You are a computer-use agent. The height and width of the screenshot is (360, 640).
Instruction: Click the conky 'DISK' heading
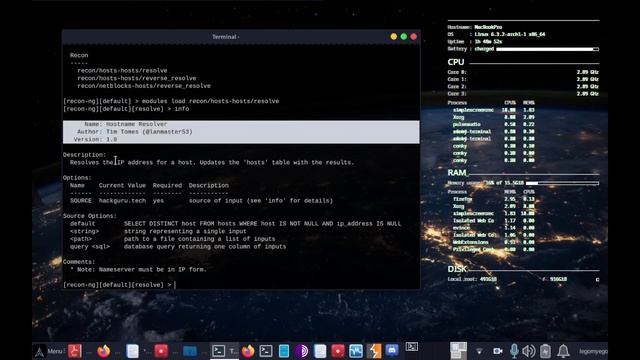(457, 269)
